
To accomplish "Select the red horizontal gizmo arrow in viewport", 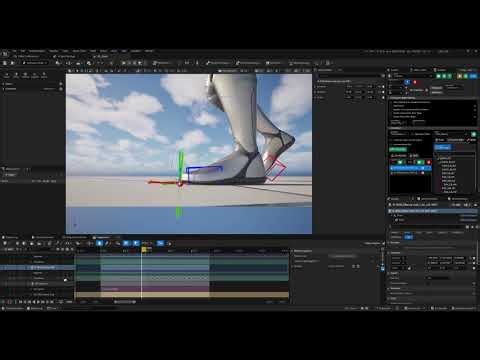I will click(x=163, y=182).
